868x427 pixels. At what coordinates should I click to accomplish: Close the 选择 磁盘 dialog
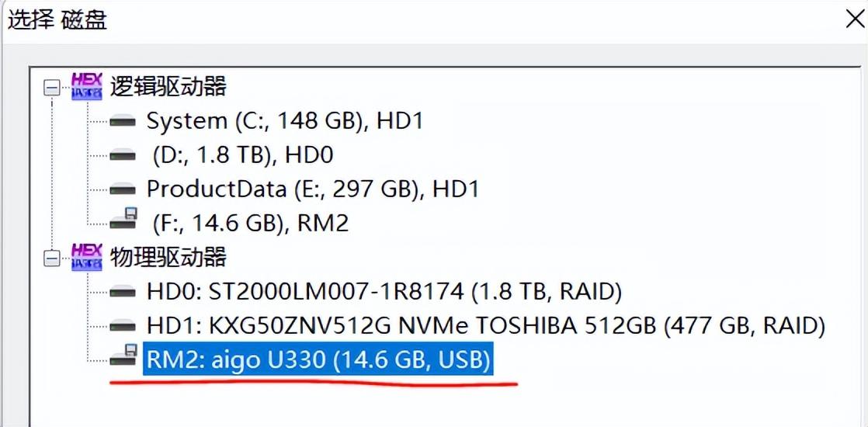[854, 19]
